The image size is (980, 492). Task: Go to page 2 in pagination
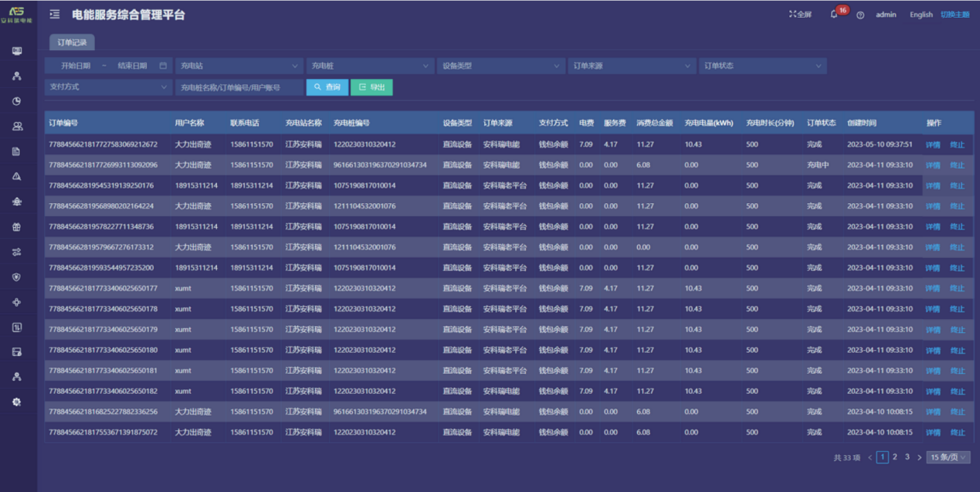895,457
